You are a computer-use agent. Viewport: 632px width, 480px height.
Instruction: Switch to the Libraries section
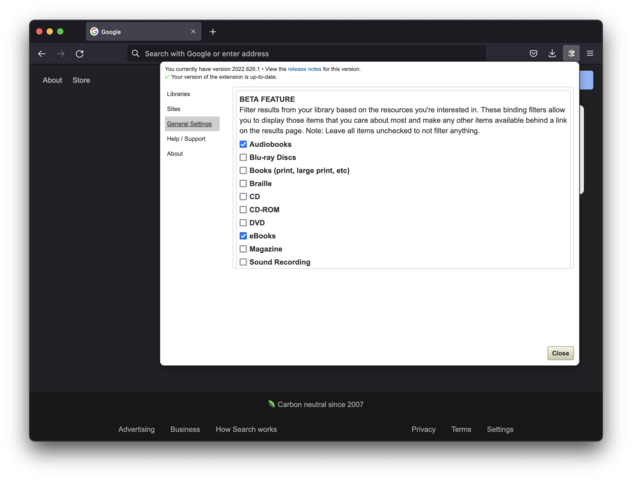178,94
